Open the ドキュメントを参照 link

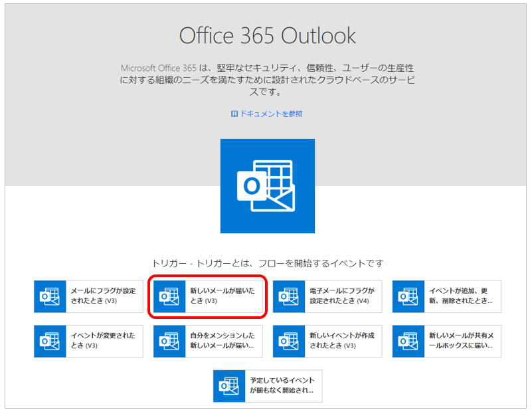[271, 114]
